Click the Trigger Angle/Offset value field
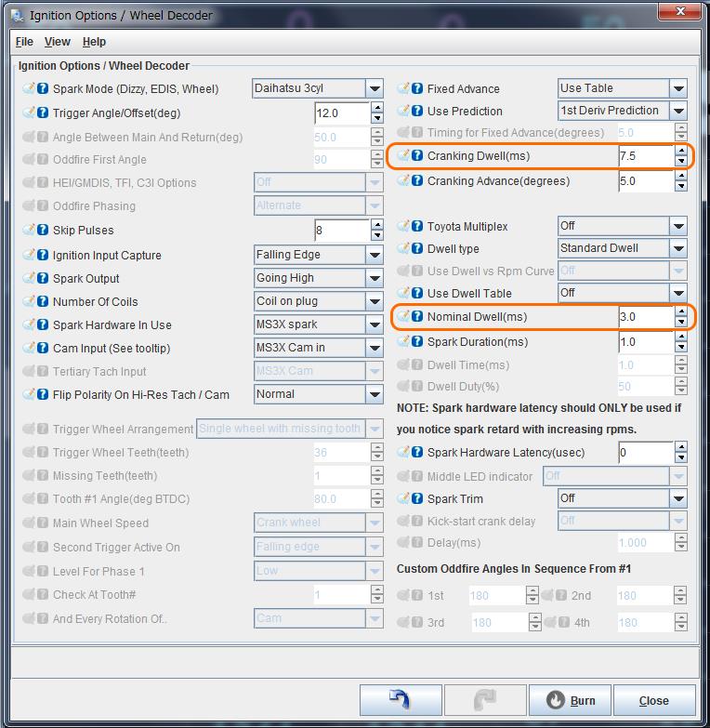Image resolution: width=710 pixels, height=728 pixels. [343, 113]
